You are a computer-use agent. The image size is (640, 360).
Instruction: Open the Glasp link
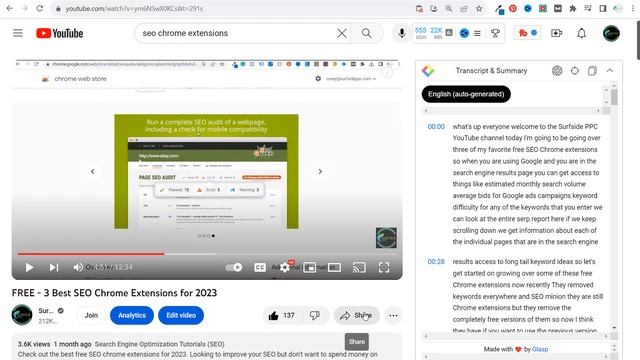[540, 349]
